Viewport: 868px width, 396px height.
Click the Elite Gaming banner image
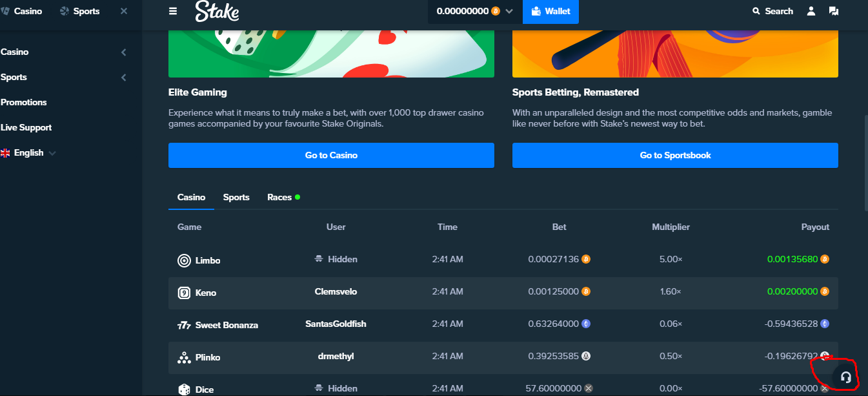331,54
